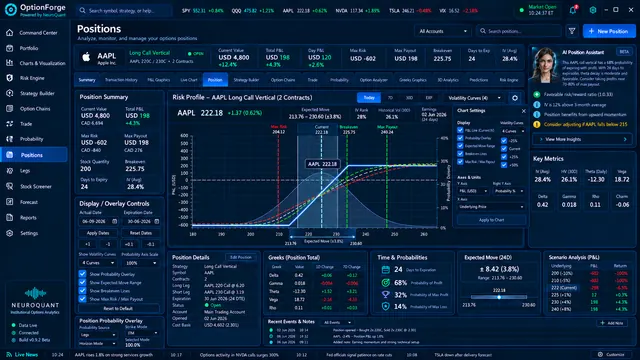Screen dimensions: 640x360
Task: Toggle Show Probability Overlay checkbox
Action: (x=82, y=274)
